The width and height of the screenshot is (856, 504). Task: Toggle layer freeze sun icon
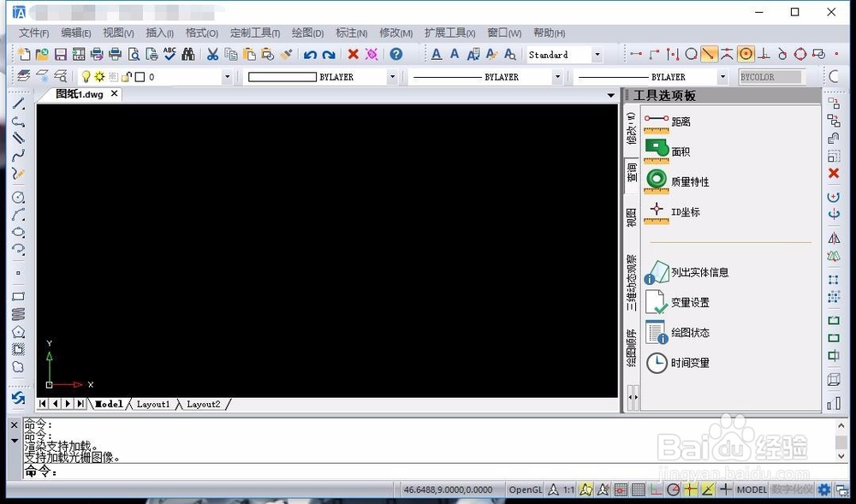[99, 76]
